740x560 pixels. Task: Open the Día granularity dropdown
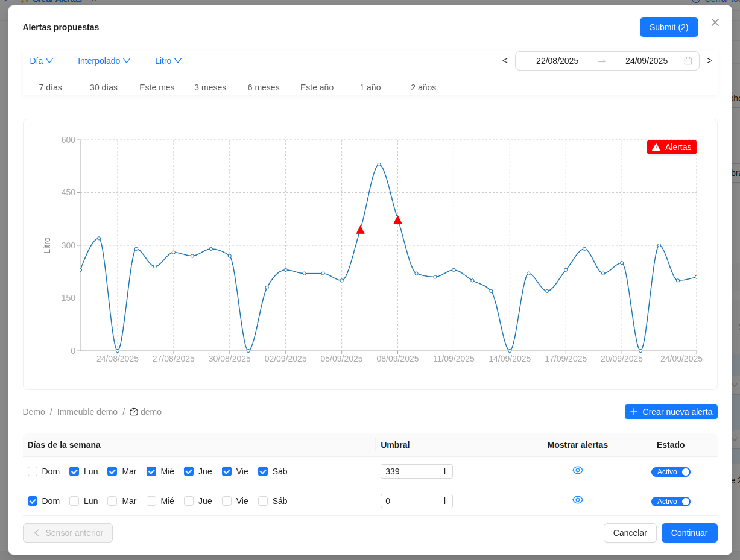tap(41, 61)
